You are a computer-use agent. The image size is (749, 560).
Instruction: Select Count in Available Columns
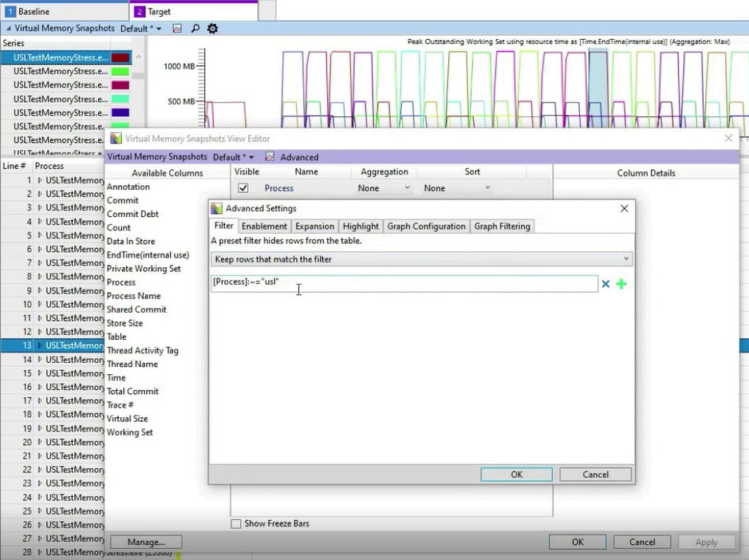pyautogui.click(x=119, y=228)
